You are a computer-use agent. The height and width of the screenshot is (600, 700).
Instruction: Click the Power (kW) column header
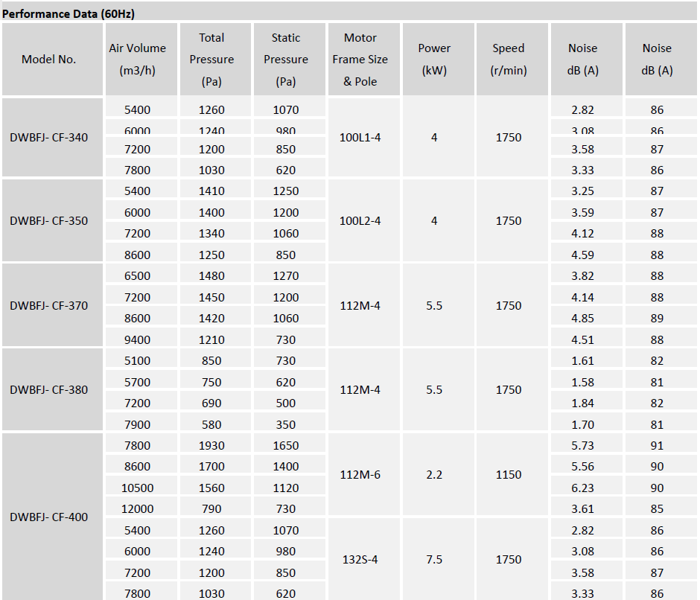point(434,60)
